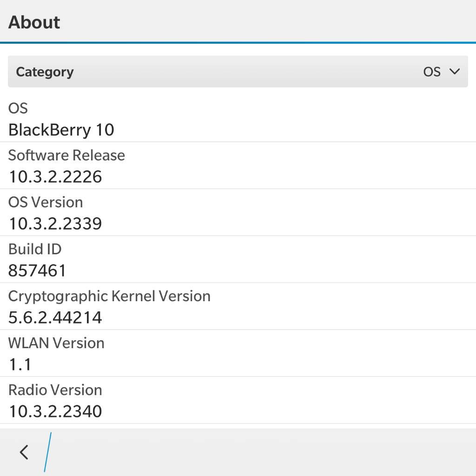Select the OS value in Category dropdown
This screenshot has width=476, height=476.
(431, 72)
